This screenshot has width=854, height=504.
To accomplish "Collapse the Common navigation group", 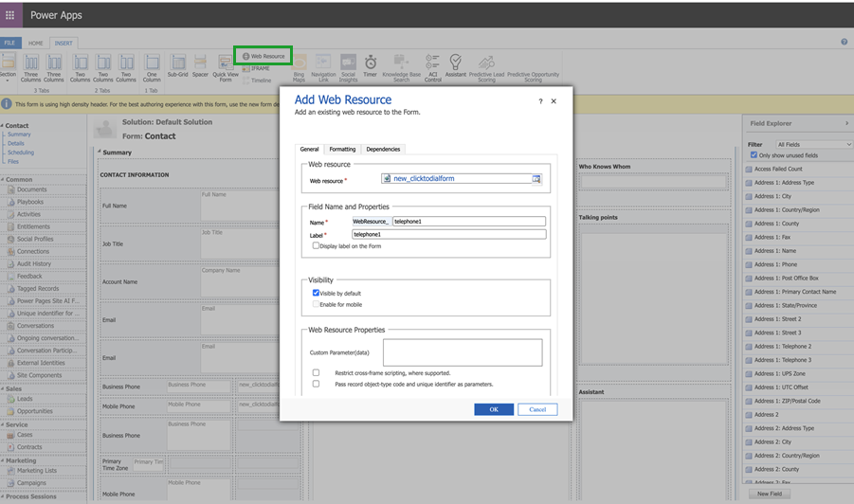I will tap(2, 180).
